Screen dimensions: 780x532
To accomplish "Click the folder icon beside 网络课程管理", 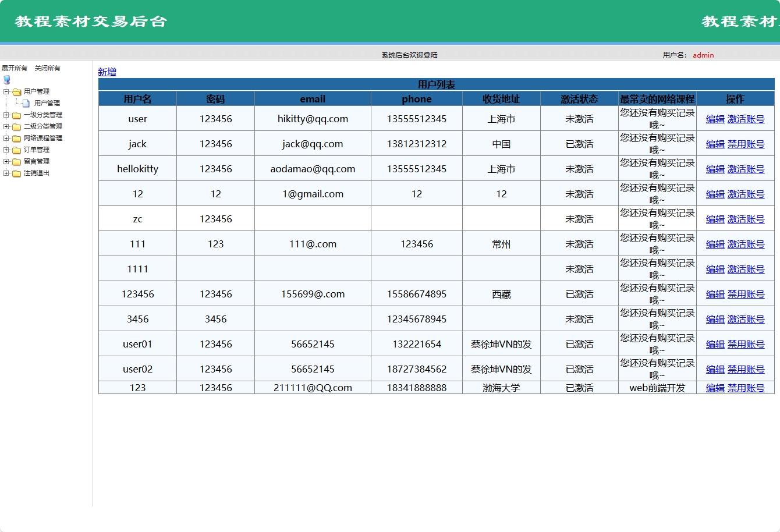I will pyautogui.click(x=16, y=139).
